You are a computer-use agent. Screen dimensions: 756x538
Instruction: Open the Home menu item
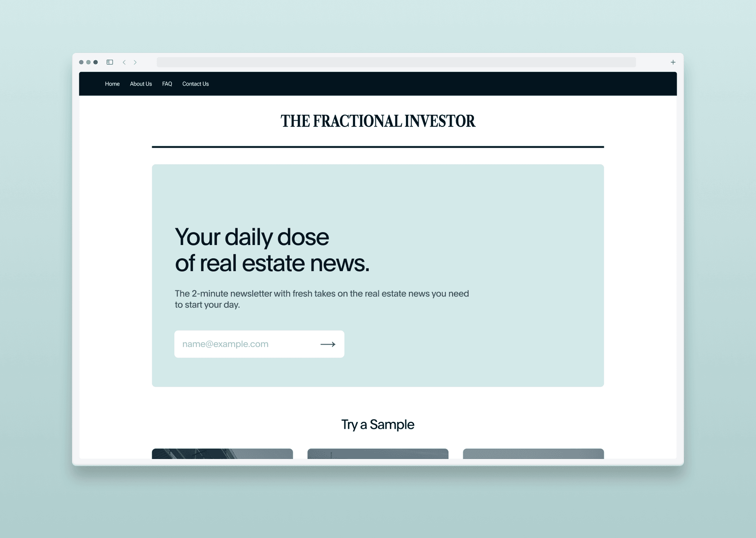112,84
